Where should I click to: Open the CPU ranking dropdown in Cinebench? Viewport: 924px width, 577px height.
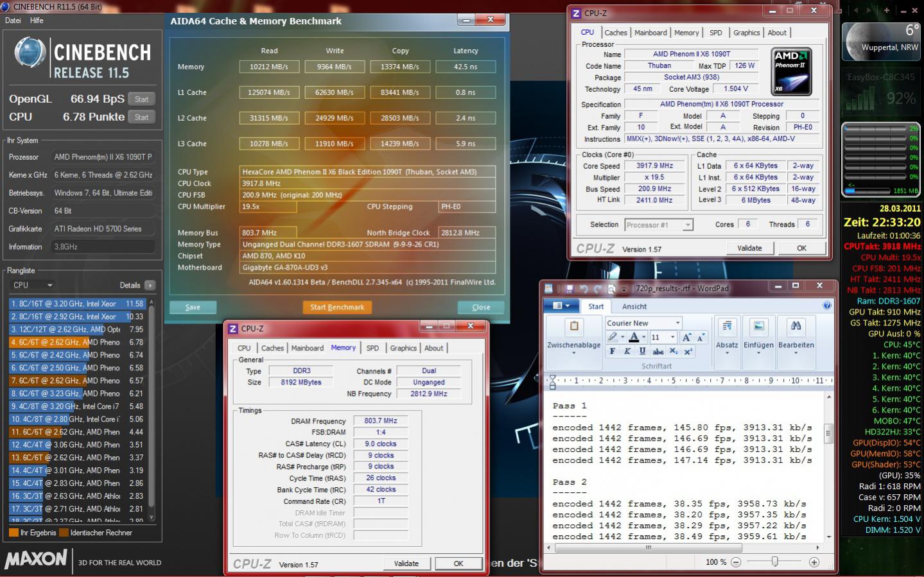click(33, 285)
